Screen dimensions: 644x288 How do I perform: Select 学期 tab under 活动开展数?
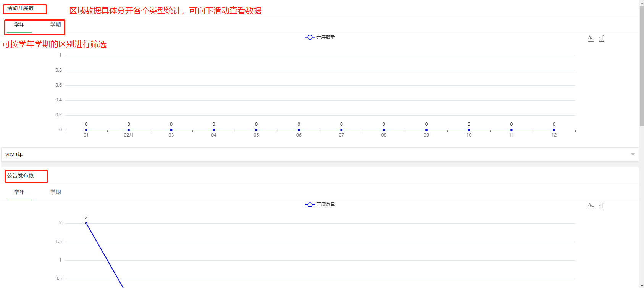pos(56,25)
